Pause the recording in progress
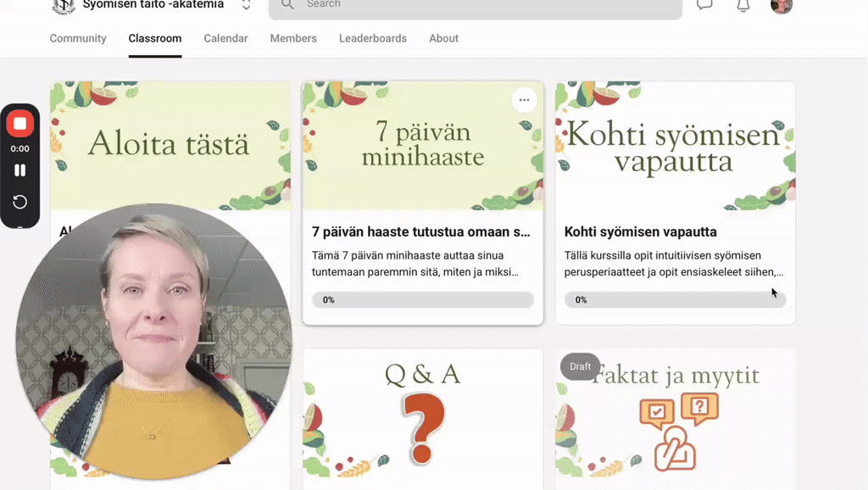Image resolution: width=868 pixels, height=490 pixels. tap(20, 170)
